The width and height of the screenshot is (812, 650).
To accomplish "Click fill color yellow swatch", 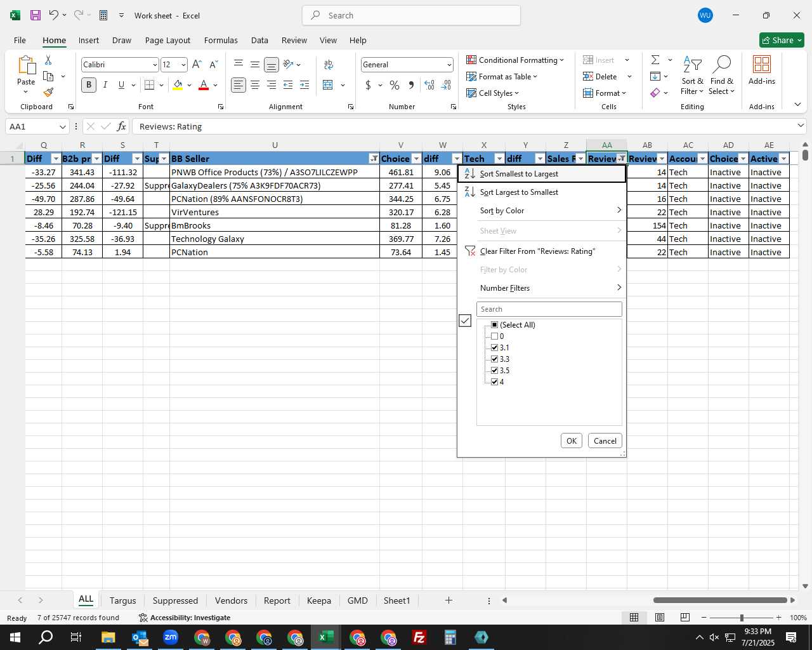I will pyautogui.click(x=178, y=85).
